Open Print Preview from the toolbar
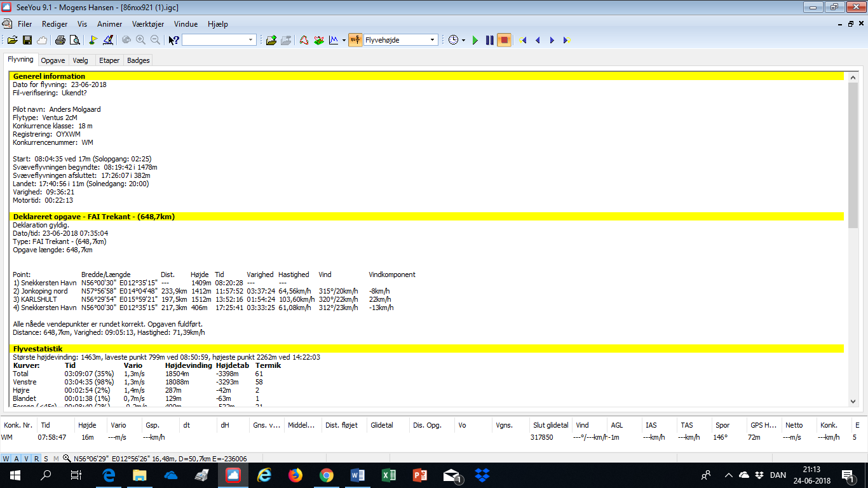The width and height of the screenshot is (868, 488). (74, 40)
